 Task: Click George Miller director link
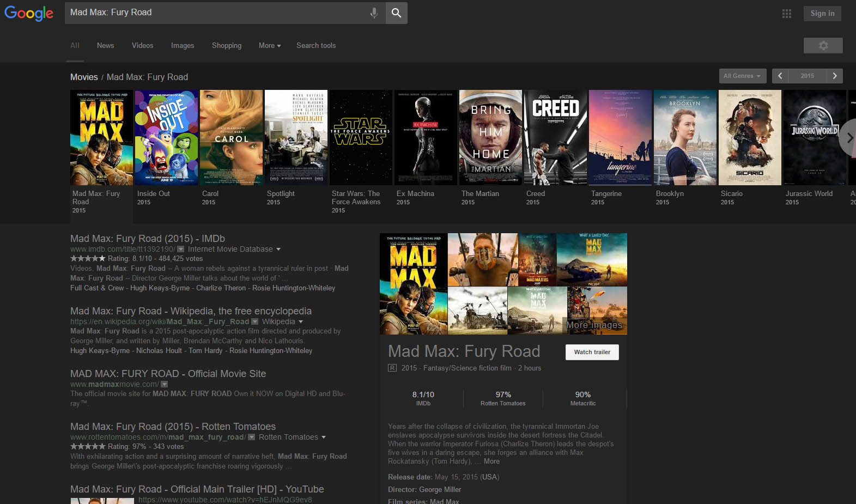(440, 489)
